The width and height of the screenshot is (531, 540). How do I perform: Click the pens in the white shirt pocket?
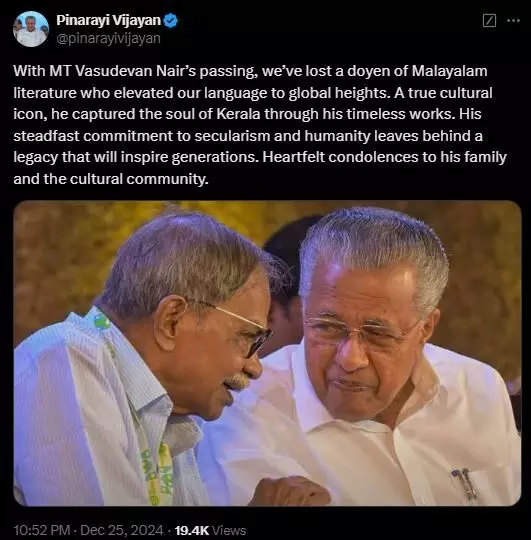pos(465,484)
